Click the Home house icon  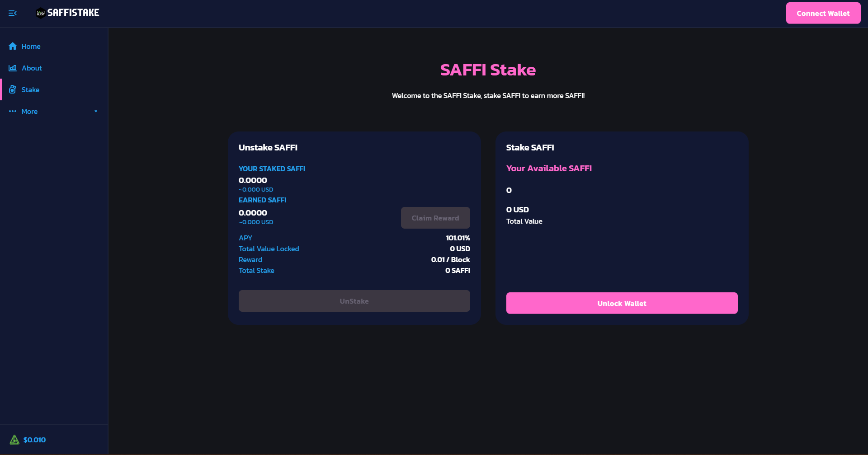13,46
